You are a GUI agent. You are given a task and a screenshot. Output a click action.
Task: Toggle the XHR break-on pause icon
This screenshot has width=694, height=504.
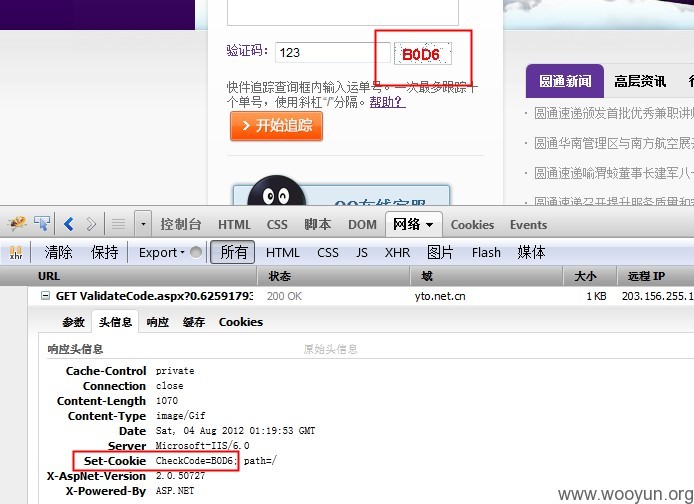tap(16, 253)
